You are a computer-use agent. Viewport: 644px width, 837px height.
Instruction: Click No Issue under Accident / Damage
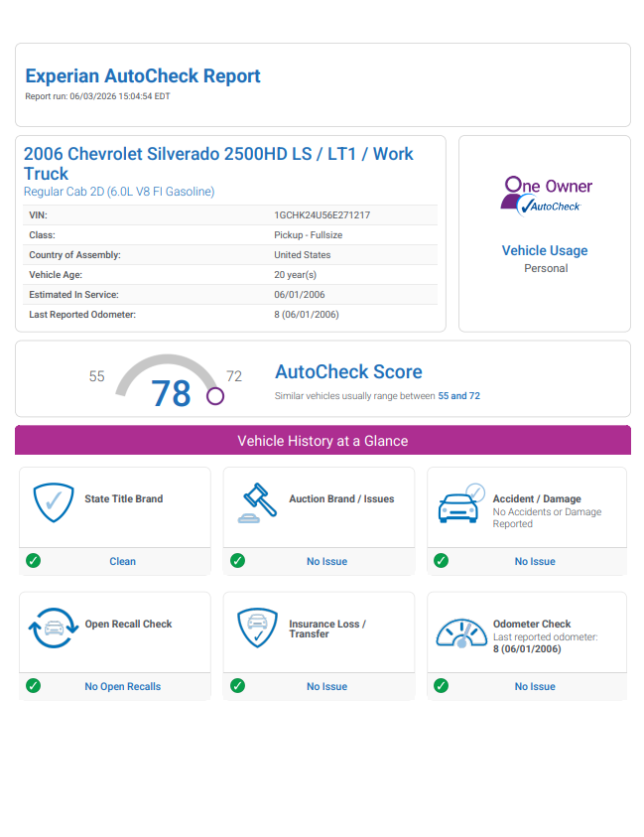click(x=535, y=561)
